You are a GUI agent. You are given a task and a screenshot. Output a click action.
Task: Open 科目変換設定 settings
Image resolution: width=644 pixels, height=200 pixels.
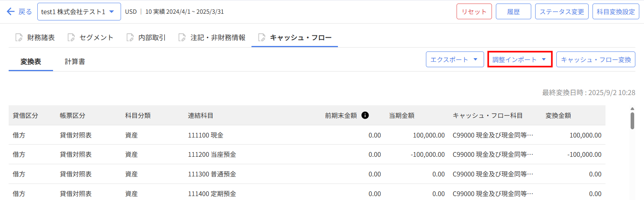click(x=615, y=12)
